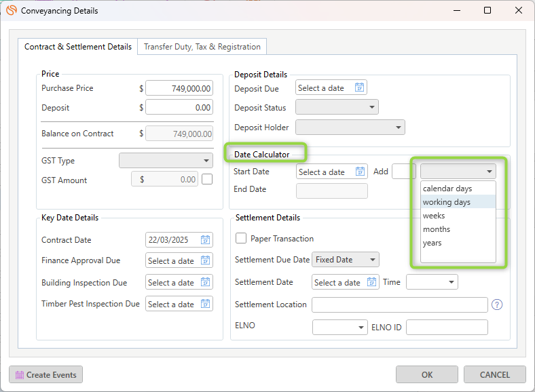Open the Contract Date calendar icon
This screenshot has height=392, width=535.
[205, 239]
